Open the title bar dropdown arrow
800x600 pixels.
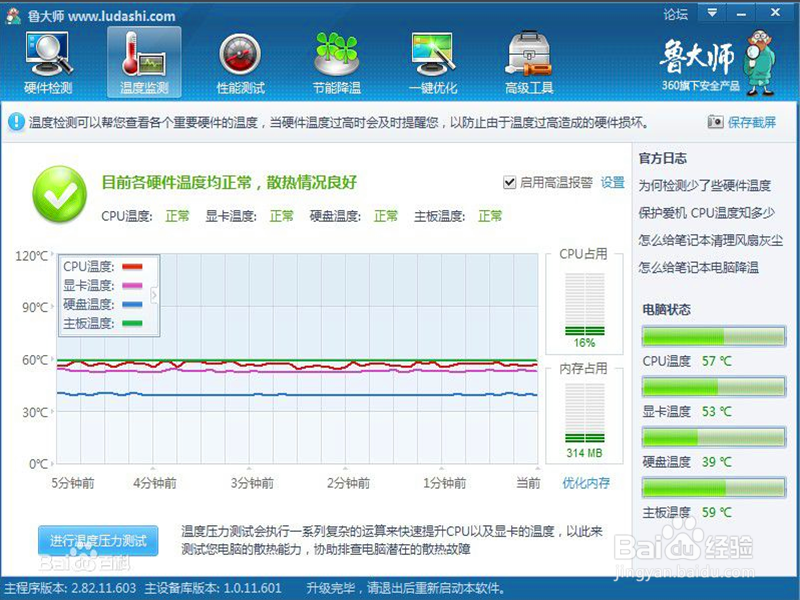coord(712,13)
